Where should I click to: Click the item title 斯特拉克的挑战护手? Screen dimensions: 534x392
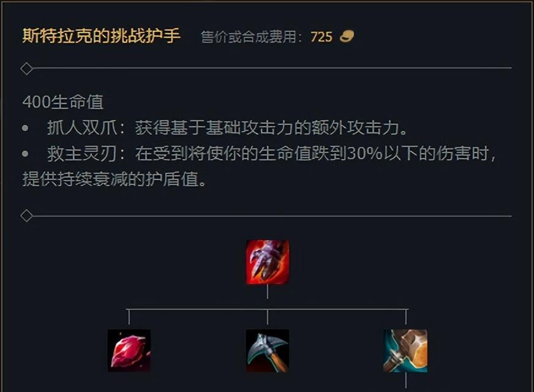[101, 36]
